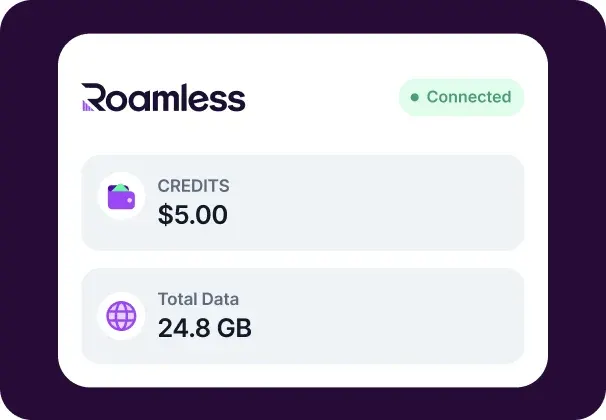This screenshot has width=606, height=420.
Task: Click the green status dot beside Connected
Action: point(415,97)
